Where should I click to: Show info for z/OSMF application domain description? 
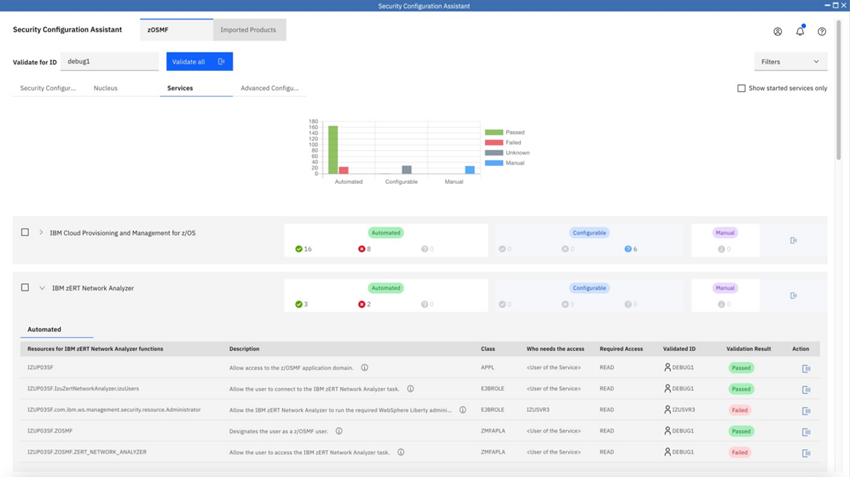pyautogui.click(x=364, y=368)
